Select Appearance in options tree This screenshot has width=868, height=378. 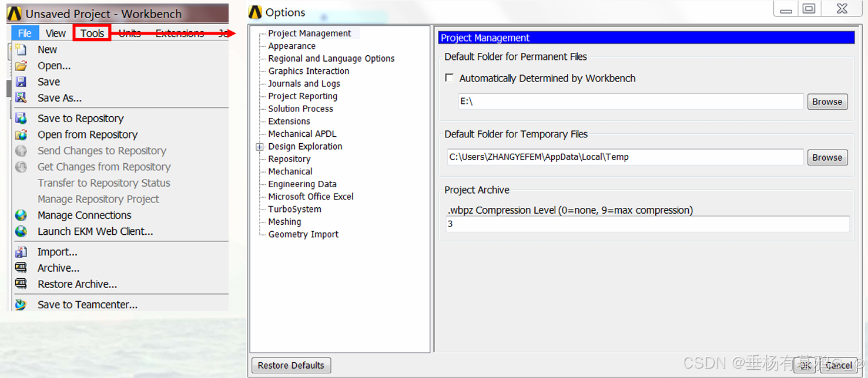click(x=292, y=46)
